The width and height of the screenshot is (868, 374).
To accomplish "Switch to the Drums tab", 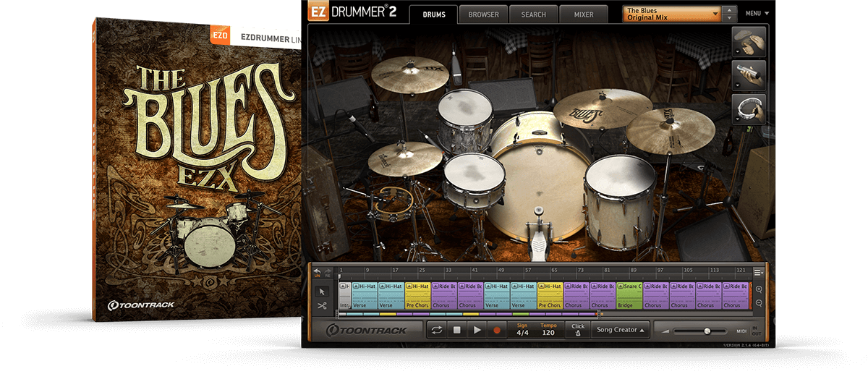I will pyautogui.click(x=433, y=14).
